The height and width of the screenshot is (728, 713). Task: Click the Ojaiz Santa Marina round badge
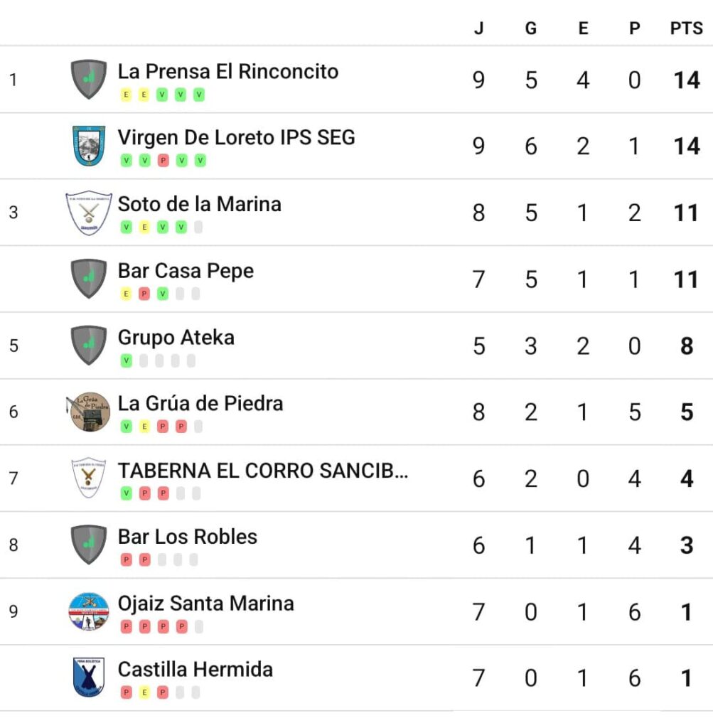89,611
